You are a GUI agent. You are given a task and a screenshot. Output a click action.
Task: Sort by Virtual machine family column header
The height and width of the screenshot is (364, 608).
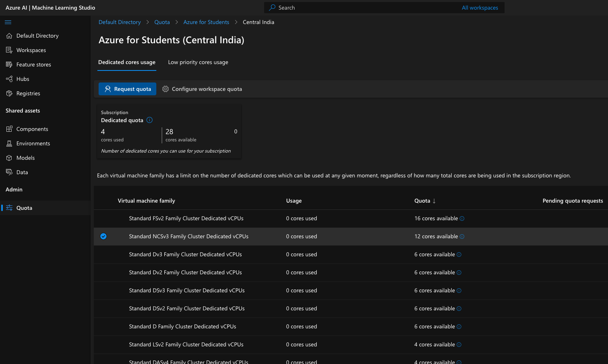146,201
